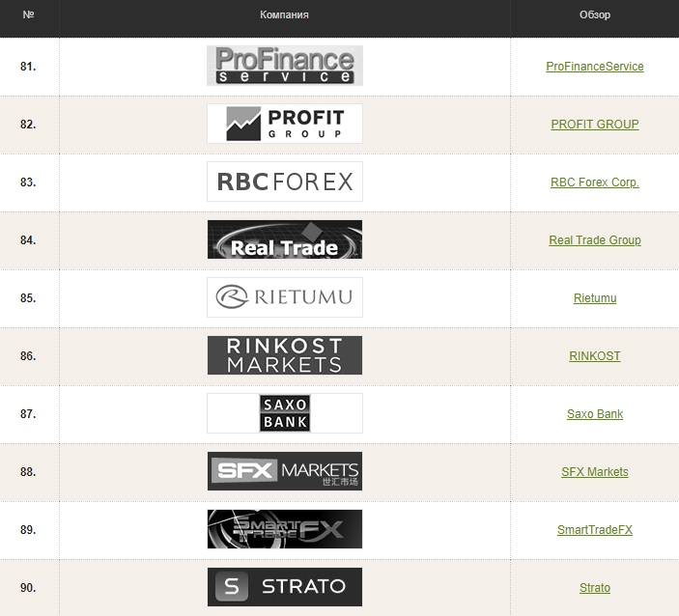Open the Rietumu review link
679x616 pixels.
[594, 298]
